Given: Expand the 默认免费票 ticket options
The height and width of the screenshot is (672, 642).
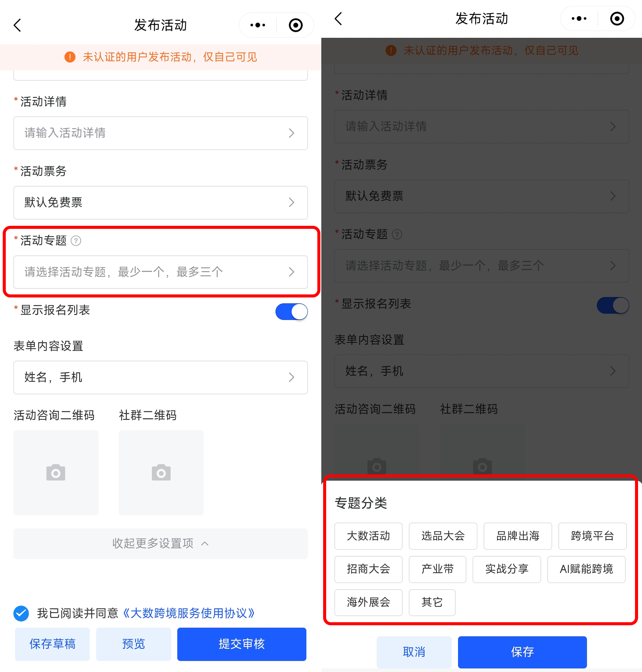Looking at the screenshot, I should pyautogui.click(x=160, y=202).
